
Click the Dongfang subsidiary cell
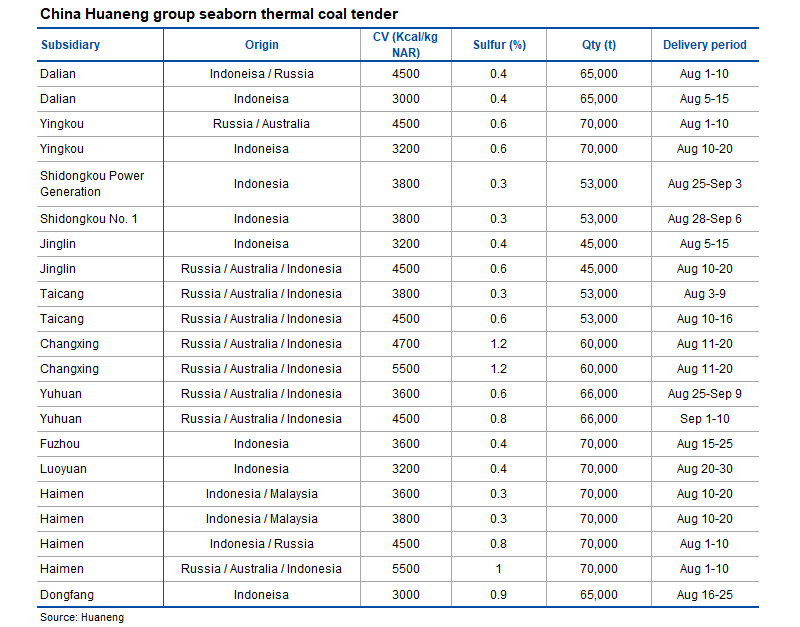[67, 595]
